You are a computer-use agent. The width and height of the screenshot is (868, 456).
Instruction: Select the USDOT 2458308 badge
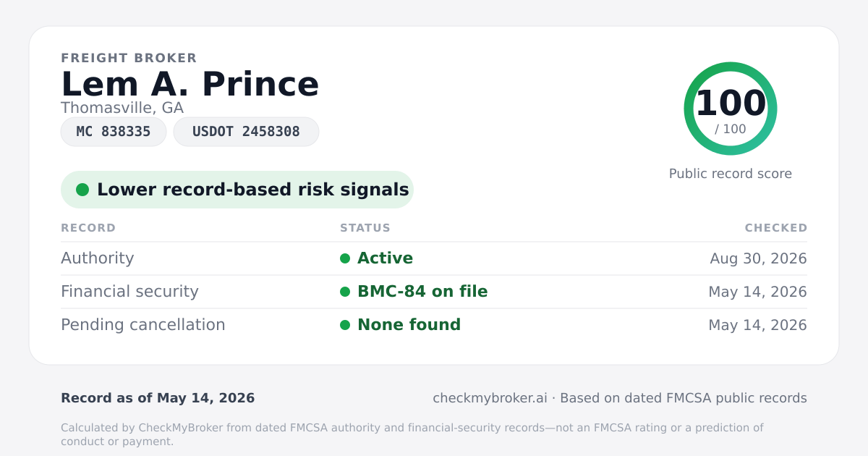(246, 132)
